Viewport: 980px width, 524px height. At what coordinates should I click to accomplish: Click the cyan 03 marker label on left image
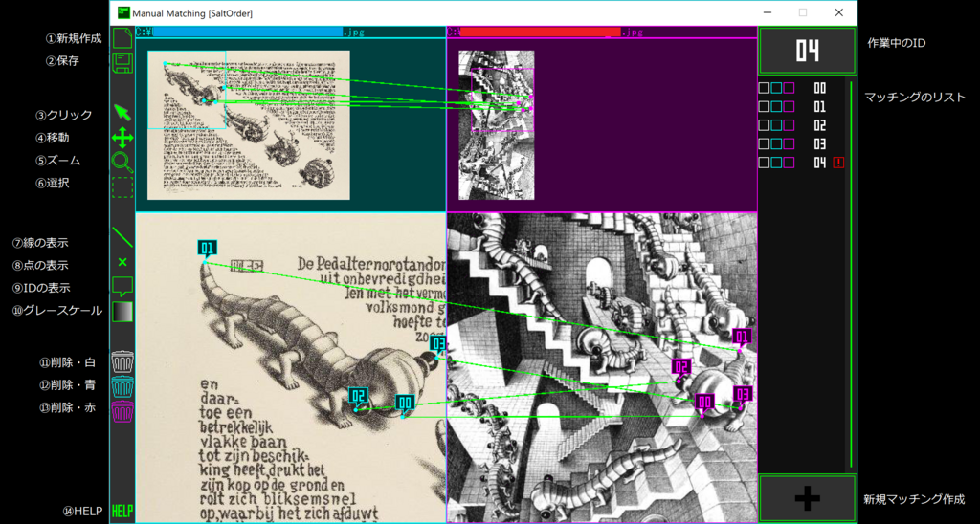pos(438,343)
